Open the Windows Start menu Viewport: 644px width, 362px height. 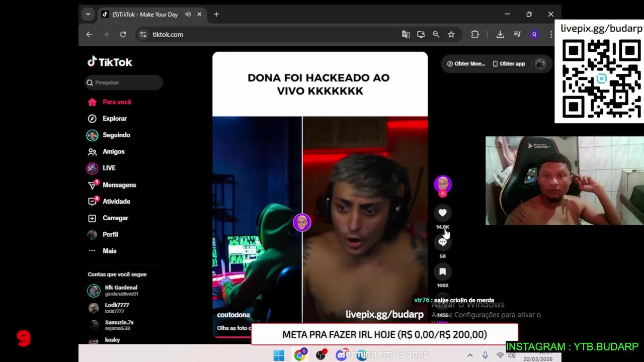click(x=279, y=355)
